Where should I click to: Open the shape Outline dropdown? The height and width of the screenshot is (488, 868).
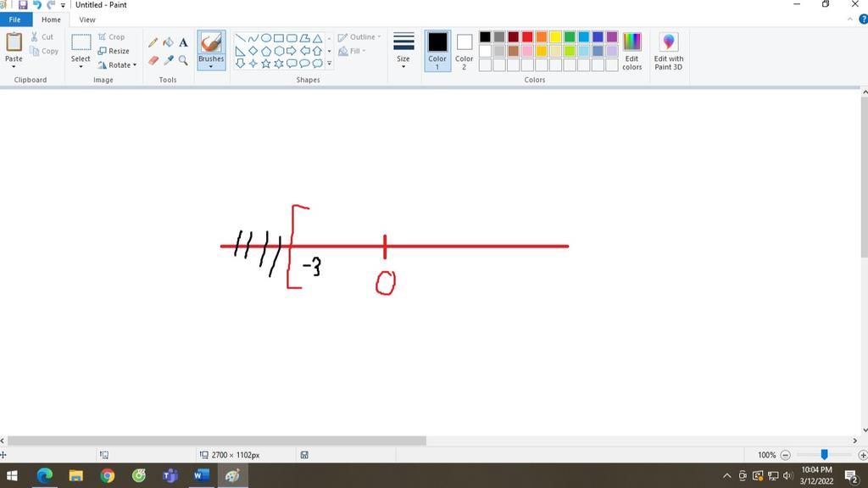[x=359, y=37]
